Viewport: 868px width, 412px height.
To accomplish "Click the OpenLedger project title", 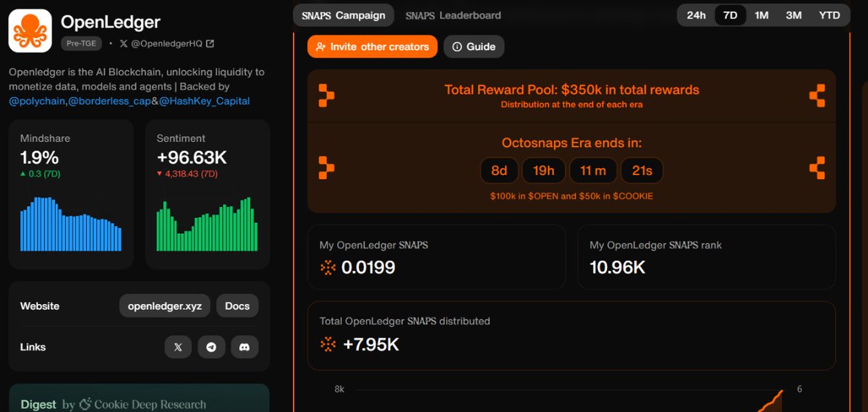I will [x=111, y=22].
